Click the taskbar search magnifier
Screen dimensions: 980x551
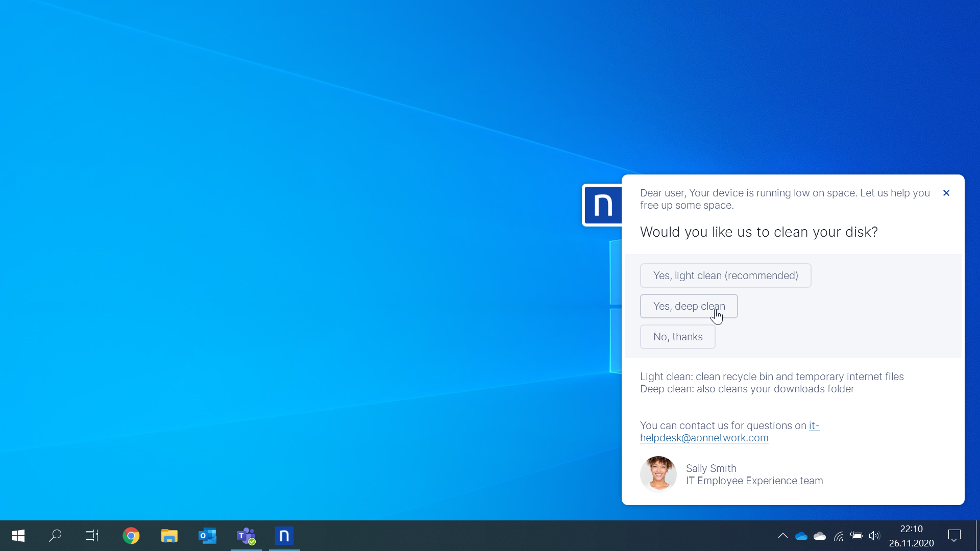point(55,536)
